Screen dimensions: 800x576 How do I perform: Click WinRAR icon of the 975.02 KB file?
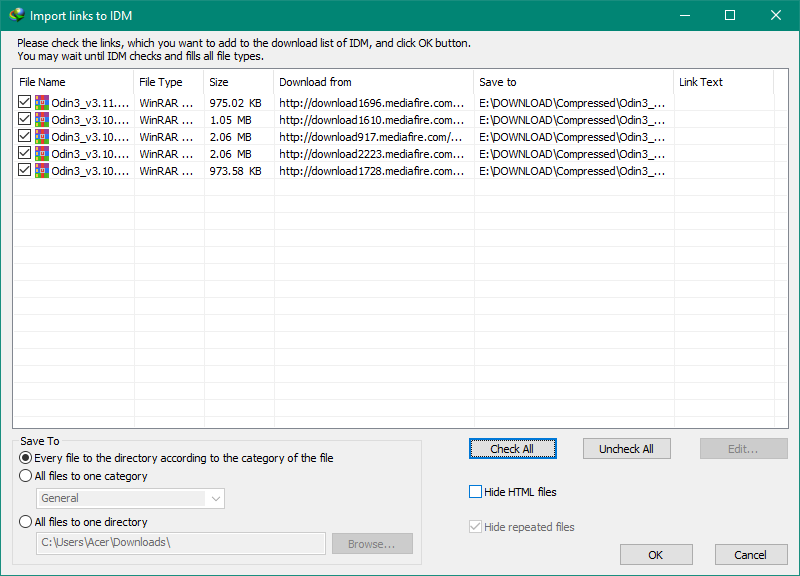pos(42,103)
